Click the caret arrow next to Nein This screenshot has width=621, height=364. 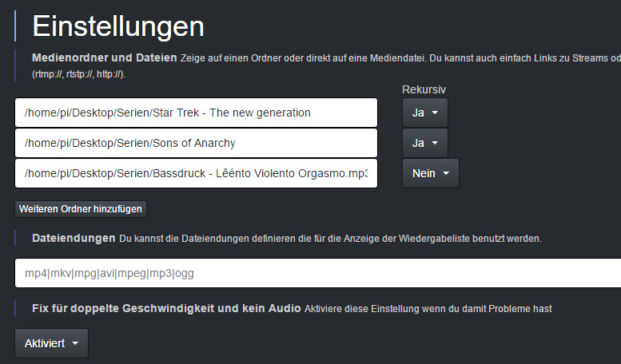coord(446,173)
